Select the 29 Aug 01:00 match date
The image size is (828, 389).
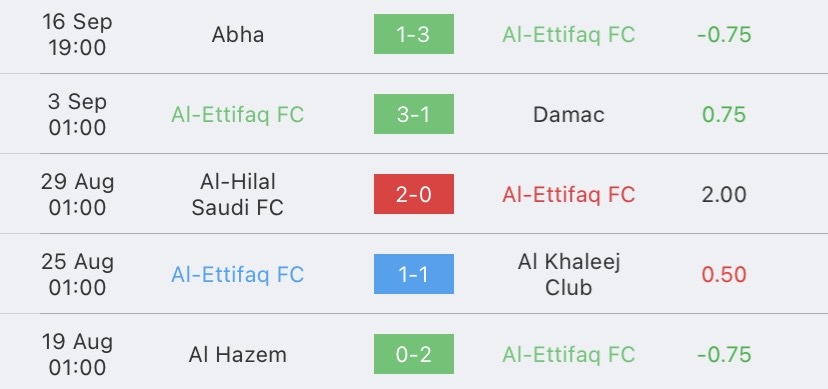[77, 195]
